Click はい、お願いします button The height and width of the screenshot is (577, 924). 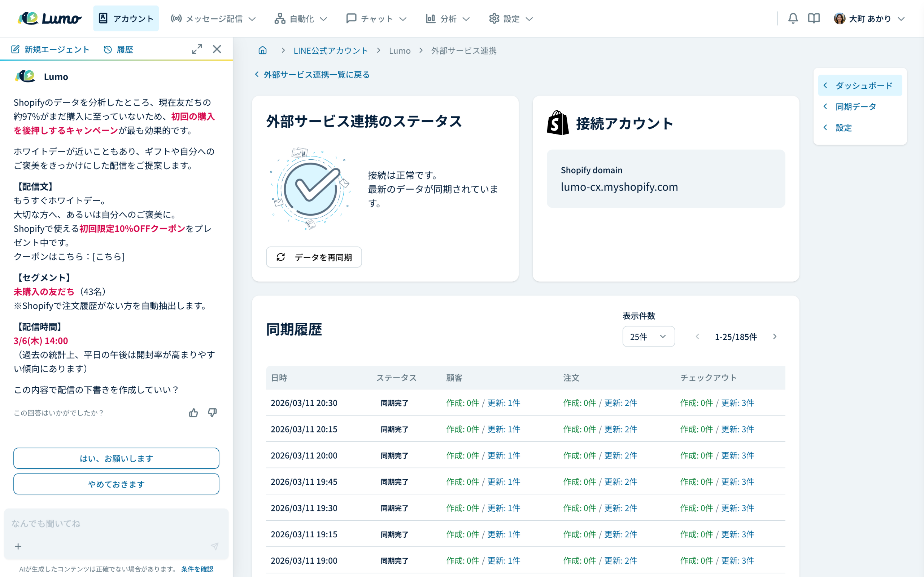(x=116, y=458)
